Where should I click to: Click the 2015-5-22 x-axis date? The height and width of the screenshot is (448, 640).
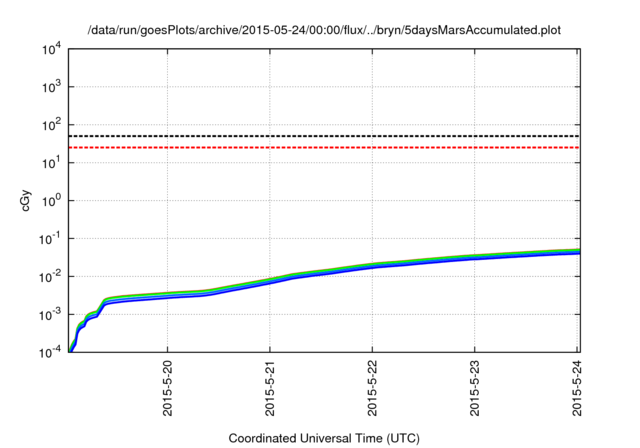click(x=372, y=388)
